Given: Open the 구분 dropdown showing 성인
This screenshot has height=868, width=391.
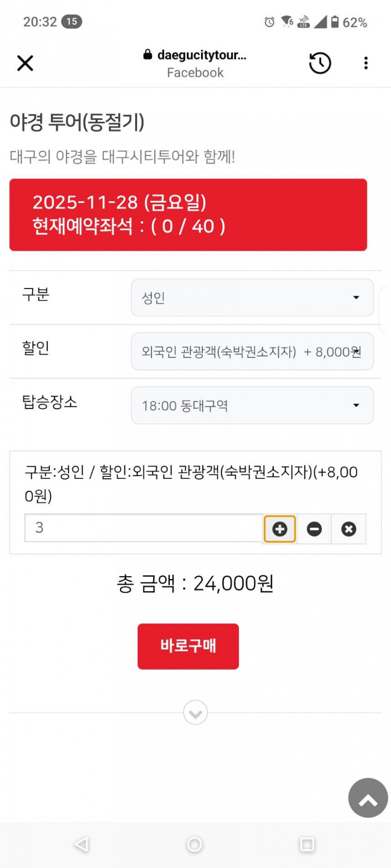Looking at the screenshot, I should coord(252,298).
